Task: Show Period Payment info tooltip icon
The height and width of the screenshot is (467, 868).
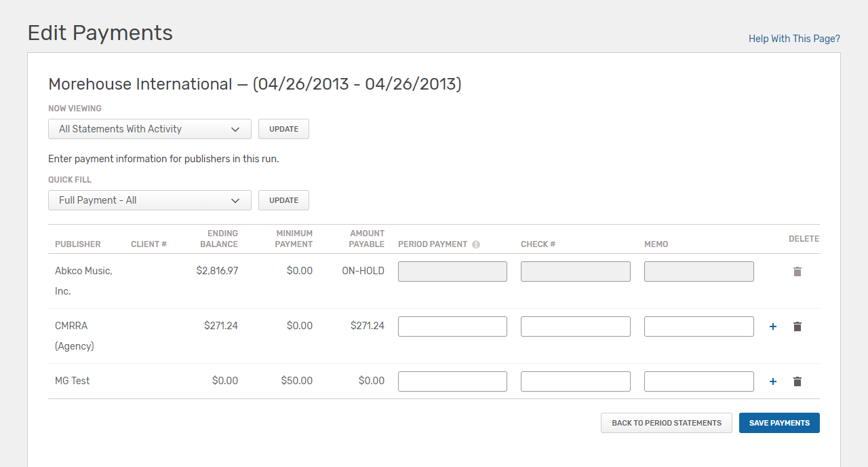Action: point(476,244)
